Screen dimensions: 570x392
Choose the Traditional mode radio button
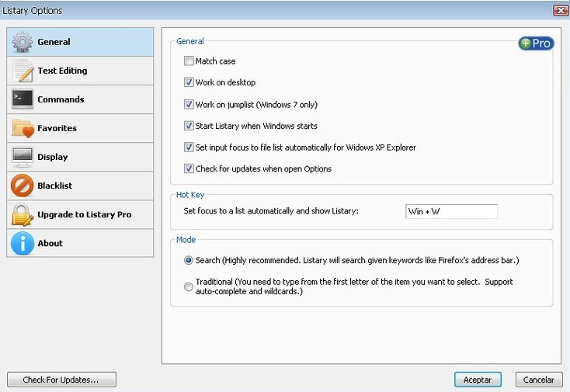[188, 286]
